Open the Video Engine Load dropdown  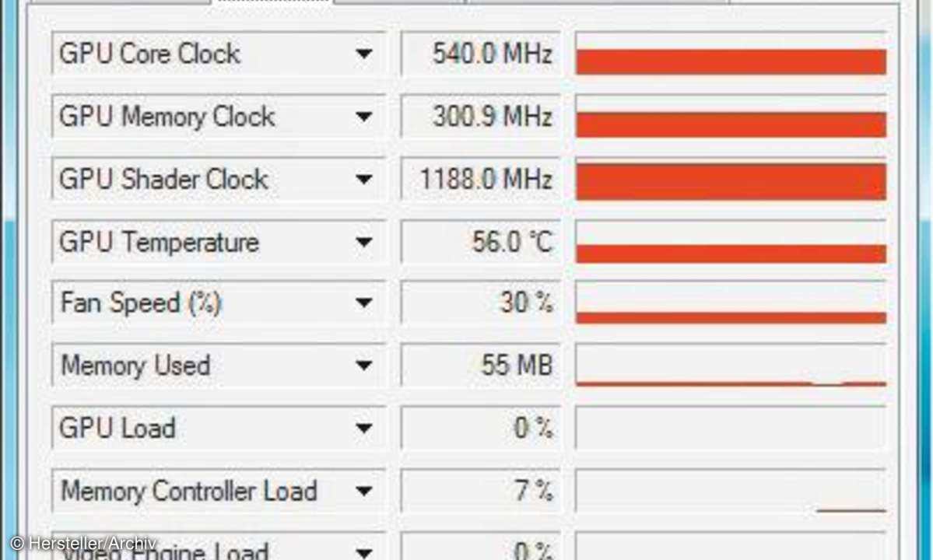pos(363,551)
